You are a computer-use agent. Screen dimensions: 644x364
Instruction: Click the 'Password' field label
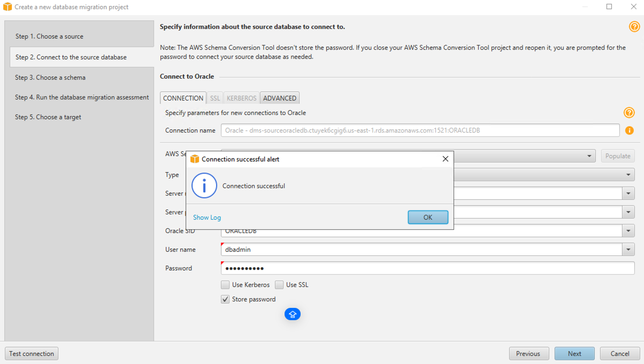click(179, 268)
